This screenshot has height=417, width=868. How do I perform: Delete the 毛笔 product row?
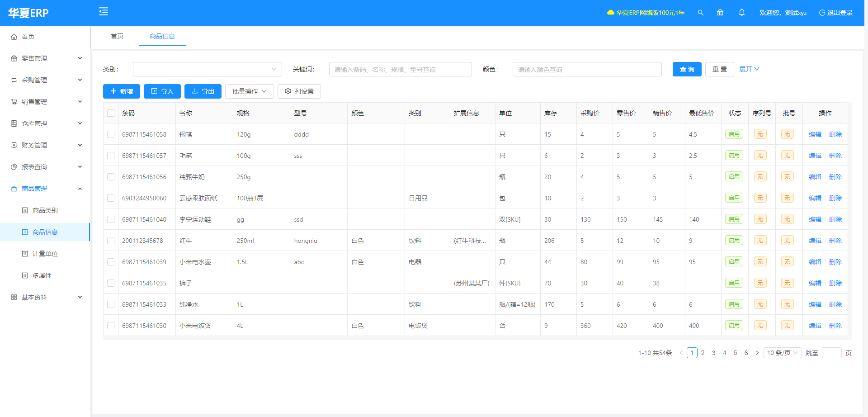click(835, 156)
